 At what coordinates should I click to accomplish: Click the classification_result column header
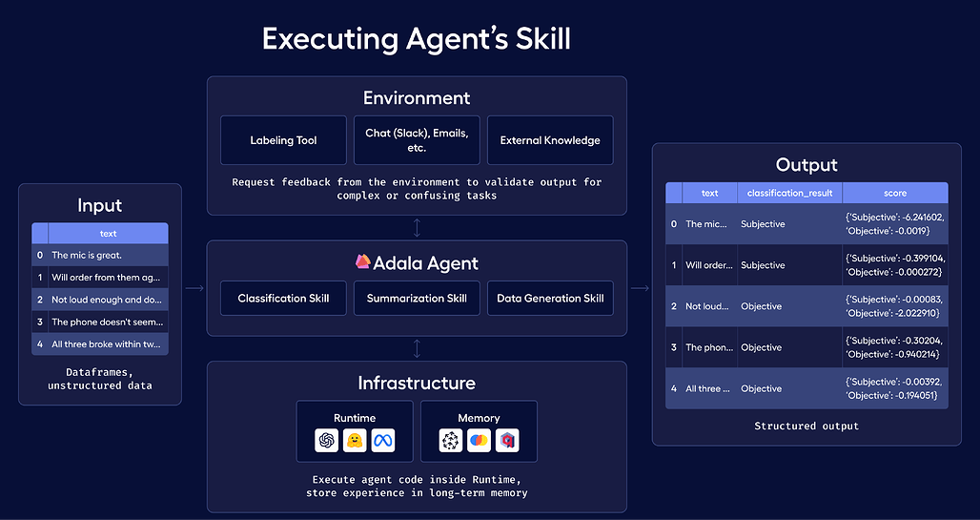(790, 193)
